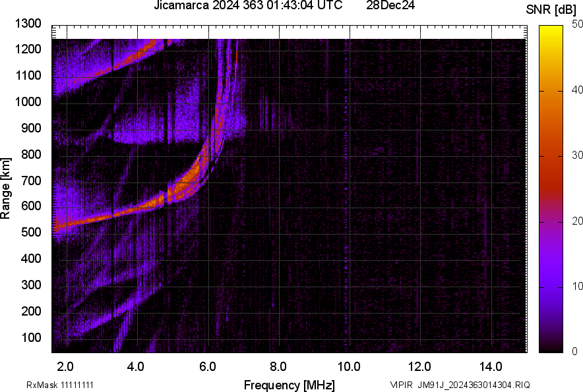This screenshot has height=392, width=583.
Task: Click the 14.0 frequency tick label
Action: coord(491,367)
